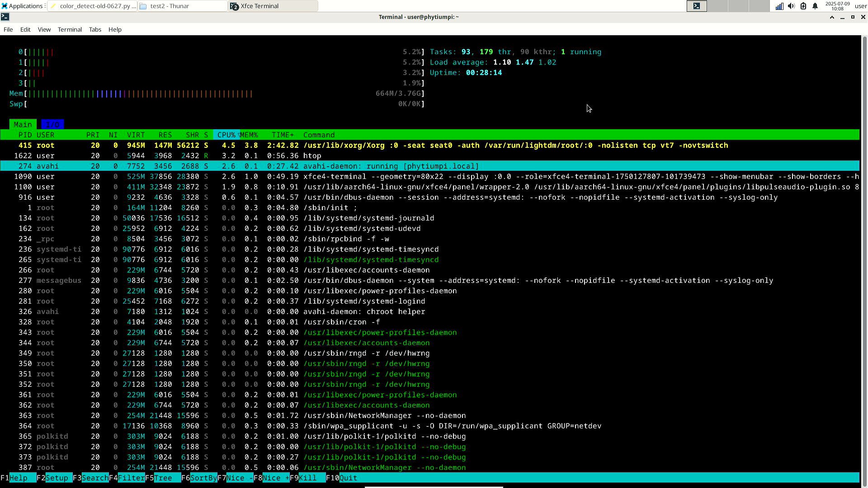The height and width of the screenshot is (488, 868).
Task: Switch to the second workspace in the pager
Action: pos(717,6)
